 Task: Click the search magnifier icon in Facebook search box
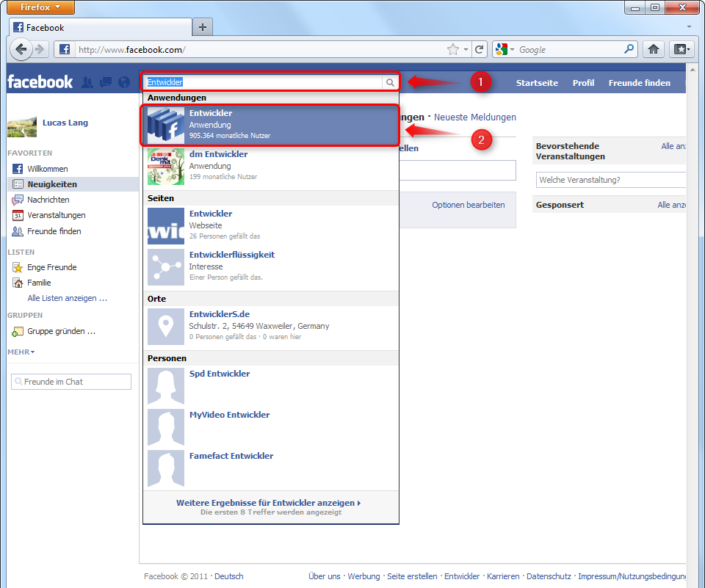pyautogui.click(x=390, y=82)
